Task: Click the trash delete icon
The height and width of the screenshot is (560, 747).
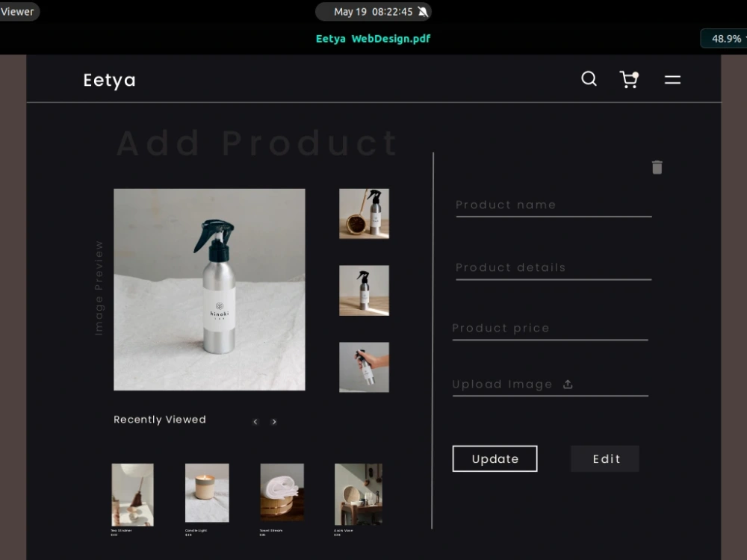Action: [657, 167]
